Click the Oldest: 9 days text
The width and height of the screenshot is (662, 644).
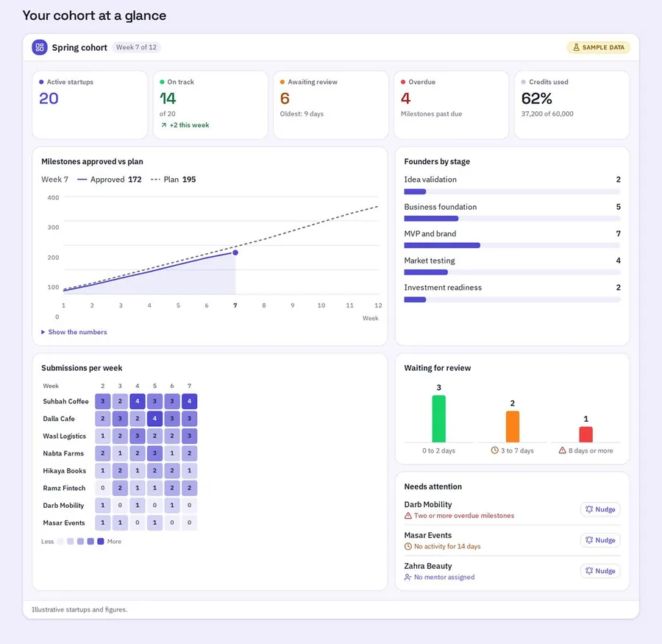tap(302, 114)
